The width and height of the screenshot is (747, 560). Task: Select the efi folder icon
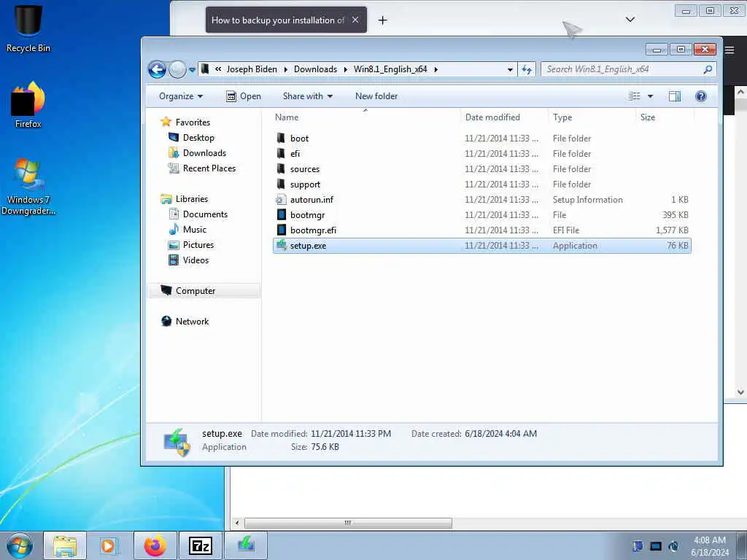pos(281,153)
